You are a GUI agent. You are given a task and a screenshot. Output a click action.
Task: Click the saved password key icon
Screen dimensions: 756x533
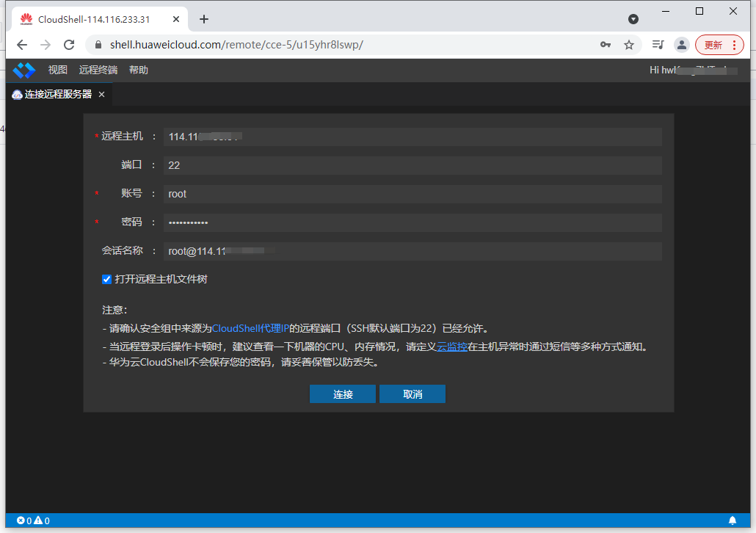tap(606, 45)
